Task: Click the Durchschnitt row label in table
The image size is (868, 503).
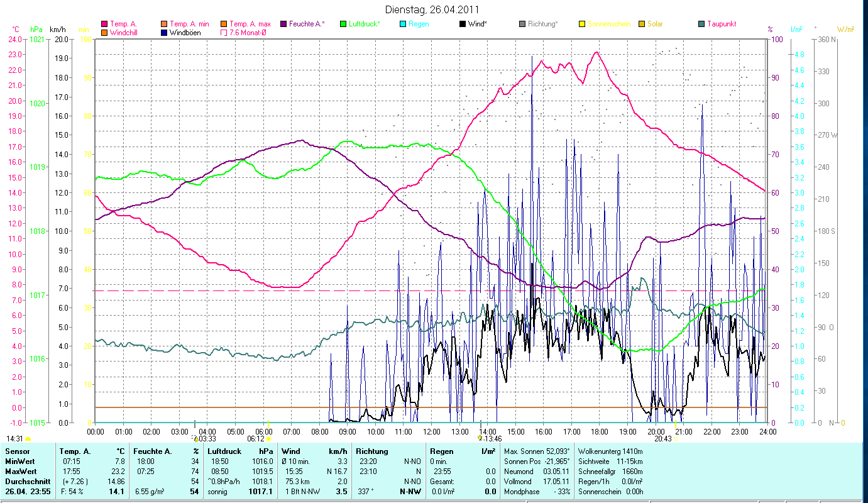Action: point(28,481)
